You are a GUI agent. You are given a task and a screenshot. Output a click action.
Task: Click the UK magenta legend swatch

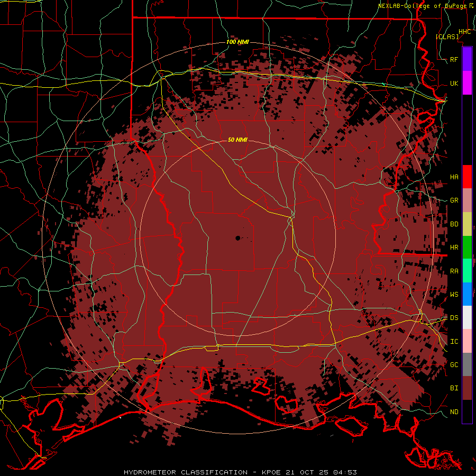point(467,83)
